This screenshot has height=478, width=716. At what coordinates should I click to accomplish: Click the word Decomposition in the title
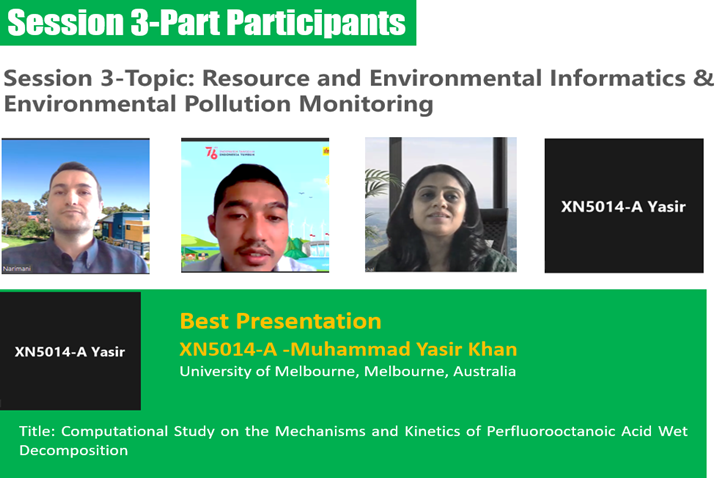tap(73, 451)
